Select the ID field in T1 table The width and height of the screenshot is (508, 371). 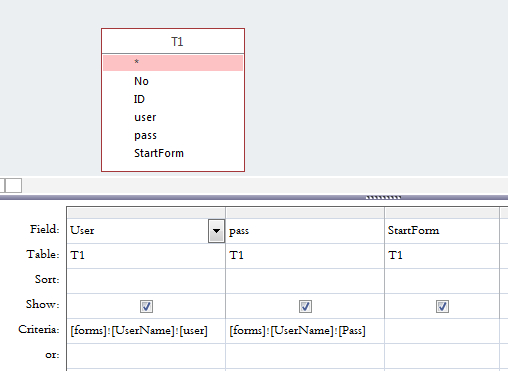click(x=173, y=99)
